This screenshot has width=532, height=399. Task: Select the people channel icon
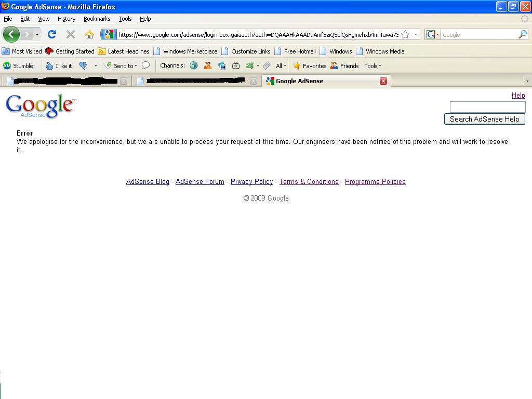[x=208, y=65]
